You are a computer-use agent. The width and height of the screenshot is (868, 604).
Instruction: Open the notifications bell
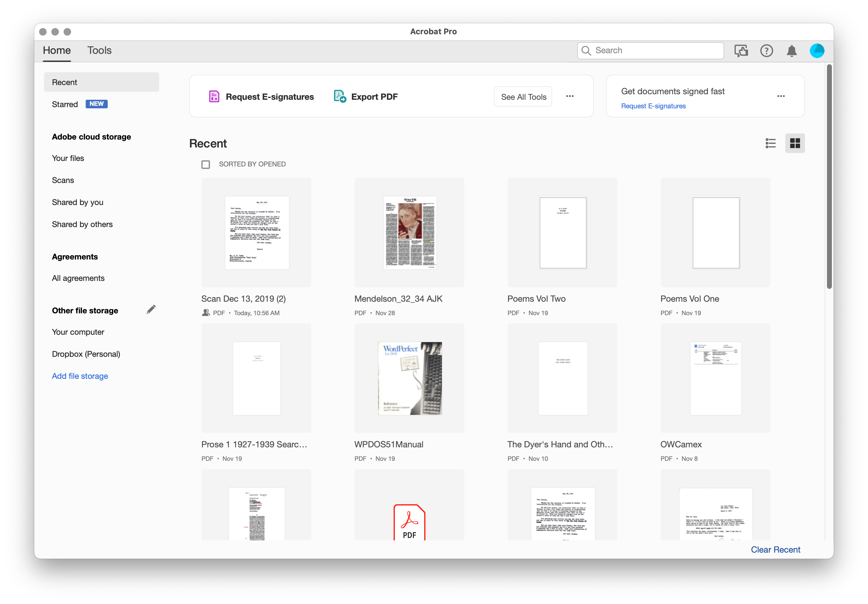click(x=791, y=51)
